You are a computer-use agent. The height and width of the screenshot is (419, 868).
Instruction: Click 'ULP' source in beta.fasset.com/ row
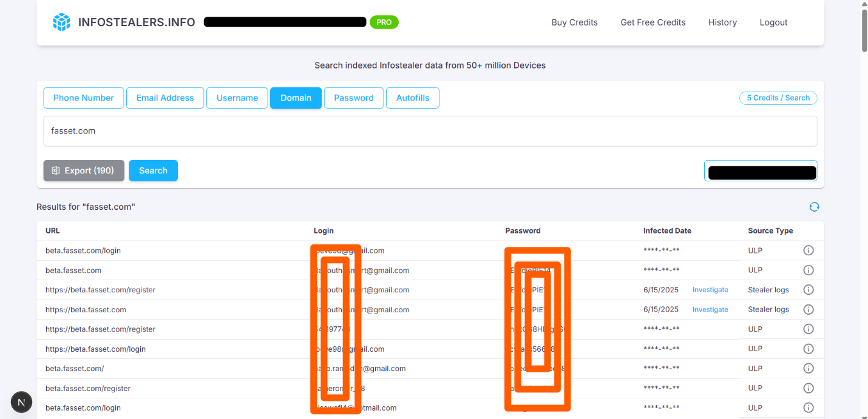tap(755, 369)
